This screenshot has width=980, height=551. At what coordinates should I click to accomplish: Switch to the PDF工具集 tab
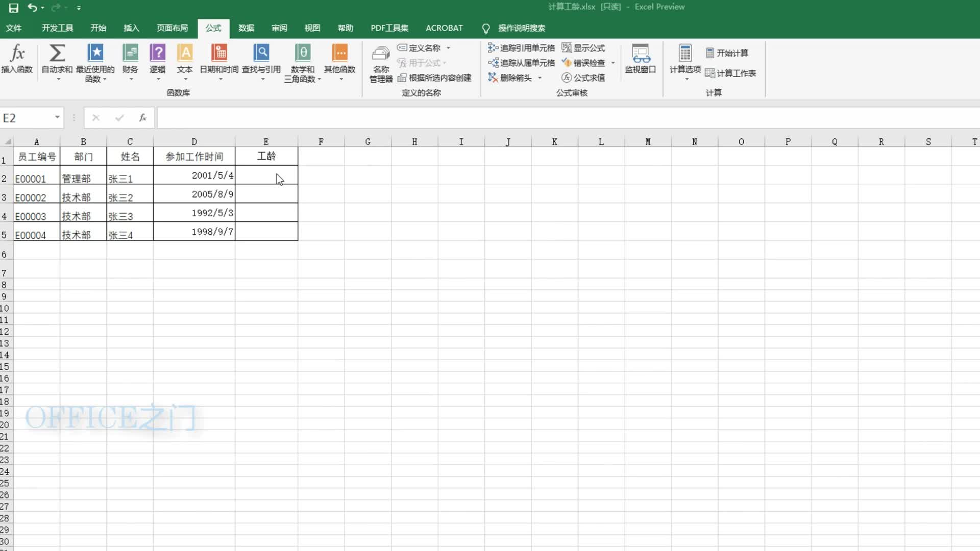coord(389,28)
